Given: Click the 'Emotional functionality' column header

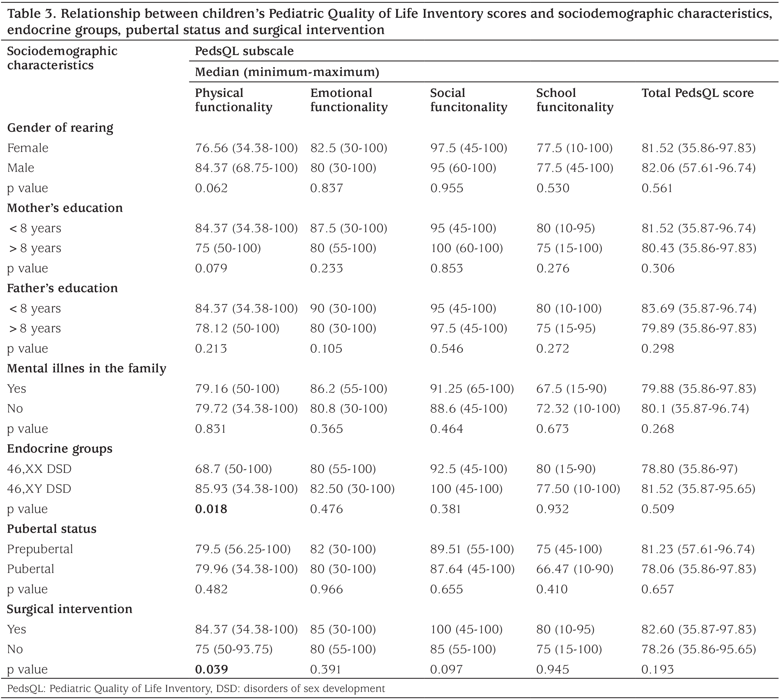Looking at the screenshot, I should [349, 100].
